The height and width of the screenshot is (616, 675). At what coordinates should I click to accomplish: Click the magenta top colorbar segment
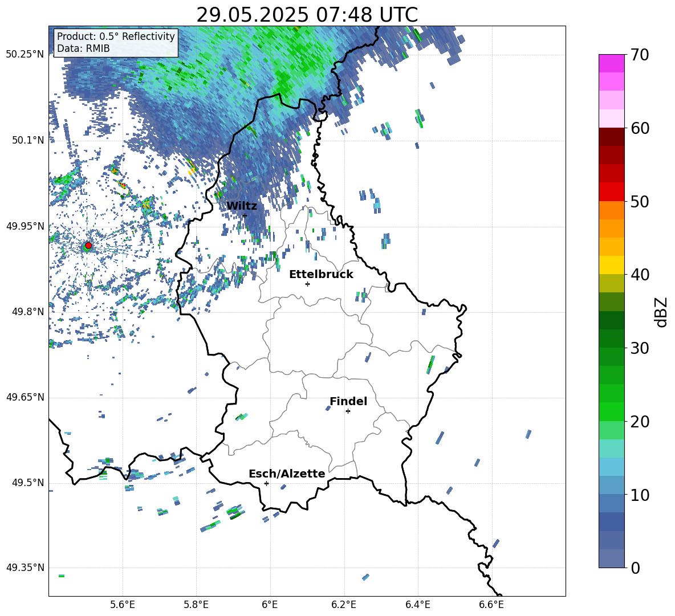click(611, 63)
